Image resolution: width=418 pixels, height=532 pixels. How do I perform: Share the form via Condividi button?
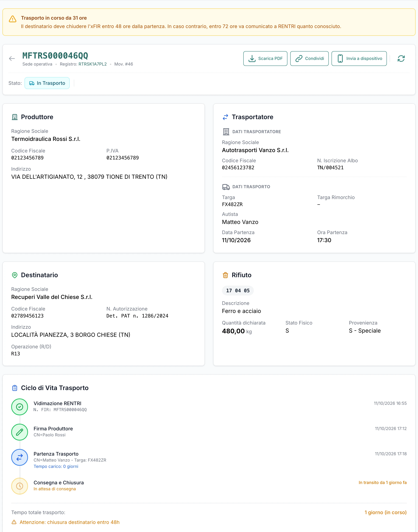(x=309, y=59)
